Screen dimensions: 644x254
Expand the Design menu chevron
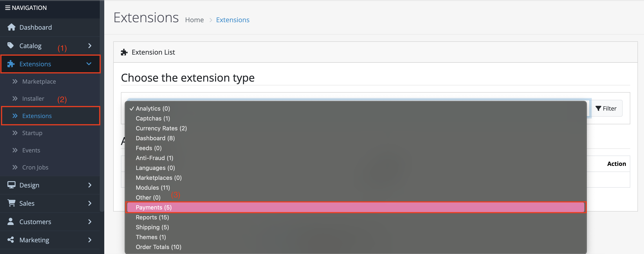pos(90,185)
